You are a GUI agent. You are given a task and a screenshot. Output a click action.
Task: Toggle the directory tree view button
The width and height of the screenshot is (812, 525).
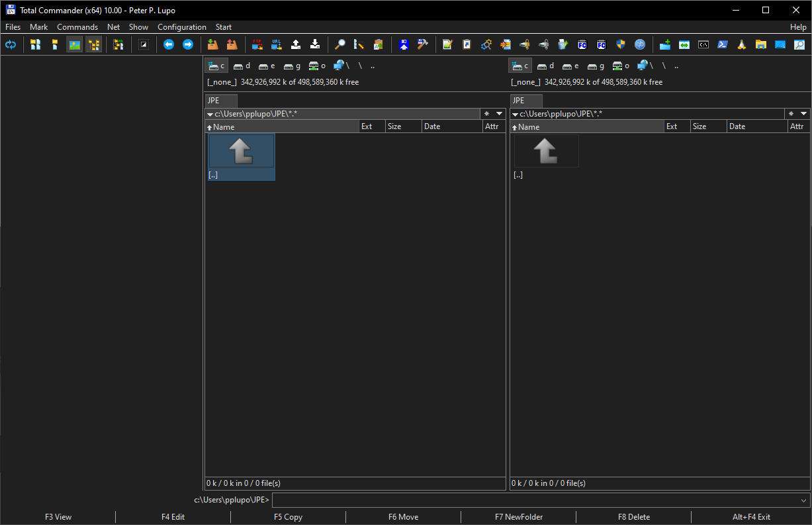[93, 44]
